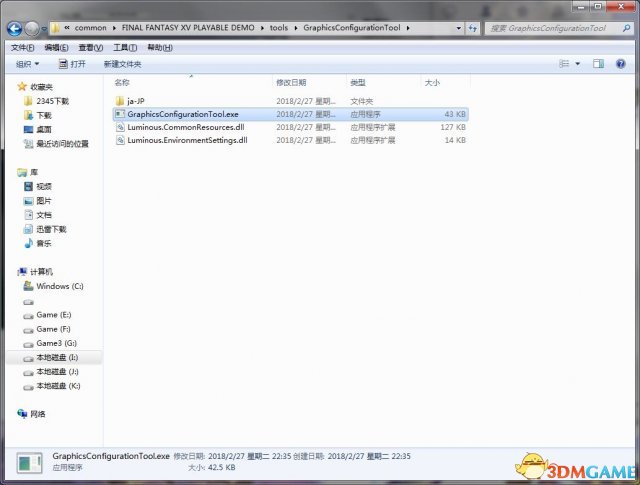The width and height of the screenshot is (640, 485).
Task: Expand the arrow after tools breadcrumb
Action: tap(296, 28)
